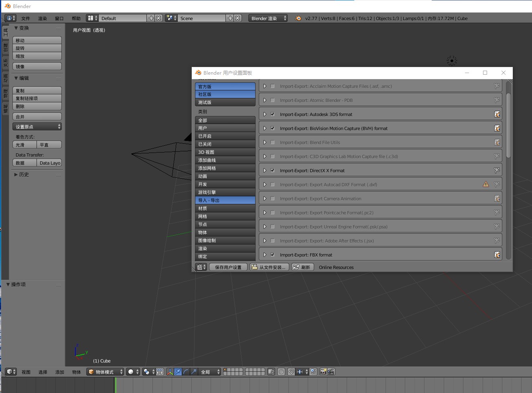The width and height of the screenshot is (532, 393).
Task: Click the 保存用户设置 (Save User Settings) button
Action: coord(228,267)
